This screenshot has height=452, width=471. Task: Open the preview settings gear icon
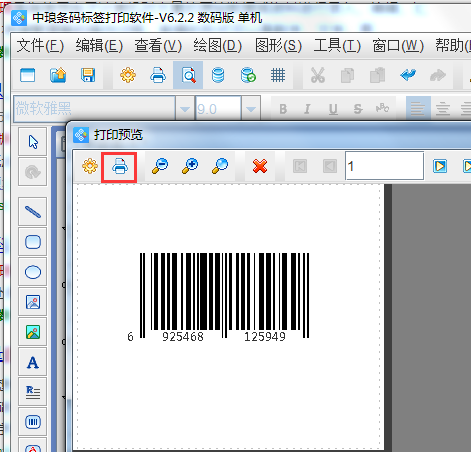pos(90,166)
